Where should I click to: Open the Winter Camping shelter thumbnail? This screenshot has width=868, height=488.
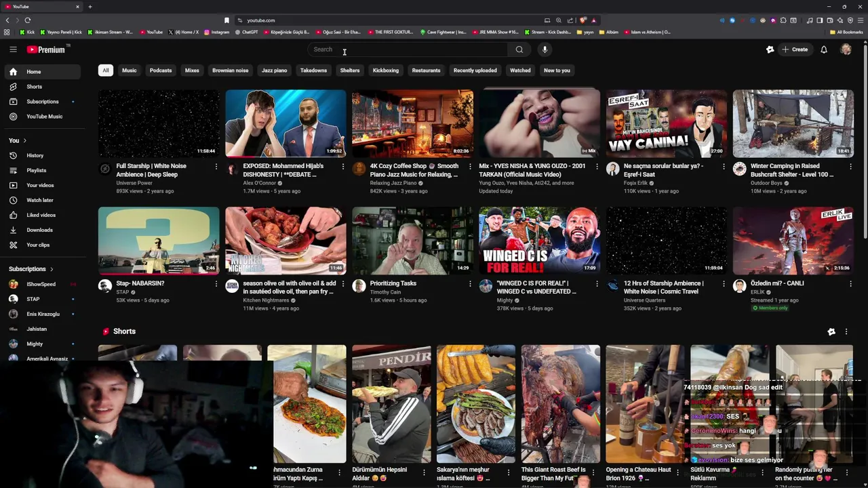[x=793, y=123]
